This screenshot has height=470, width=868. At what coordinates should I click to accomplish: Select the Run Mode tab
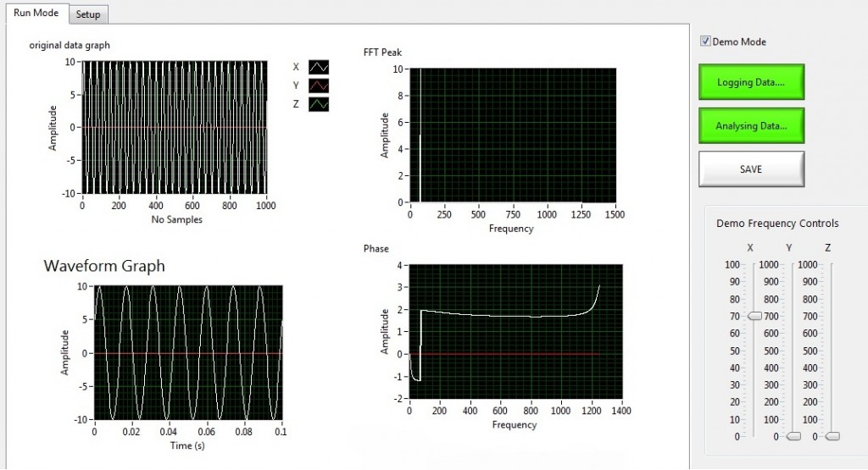36,13
